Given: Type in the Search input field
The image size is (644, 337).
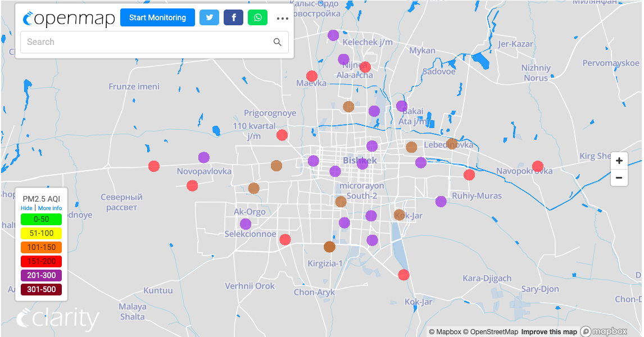Looking at the screenshot, I should pos(146,42).
